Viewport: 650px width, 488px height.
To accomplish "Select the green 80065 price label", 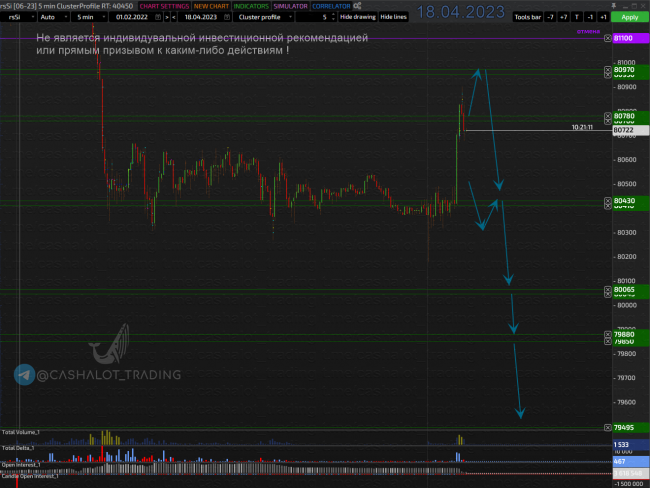I will point(631,289).
